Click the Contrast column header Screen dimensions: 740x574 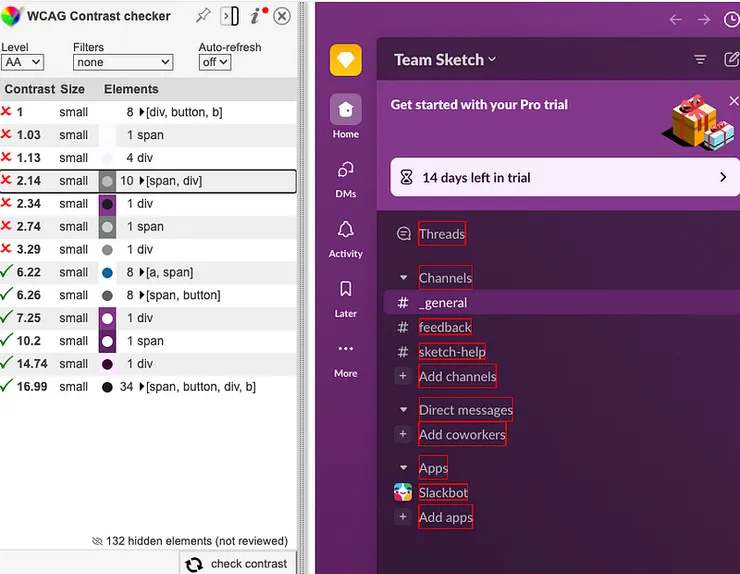30,89
